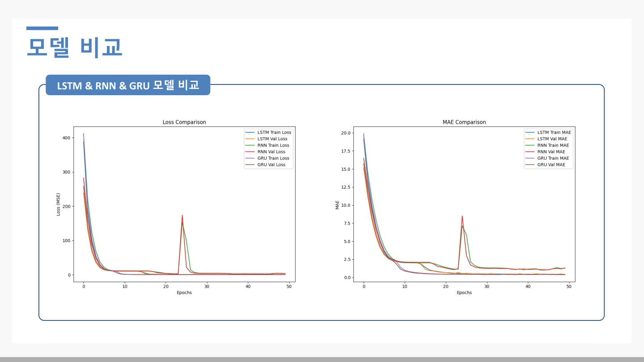The height and width of the screenshot is (362, 644).
Task: Select LSTM Train MAE legend entry
Action: coord(548,132)
